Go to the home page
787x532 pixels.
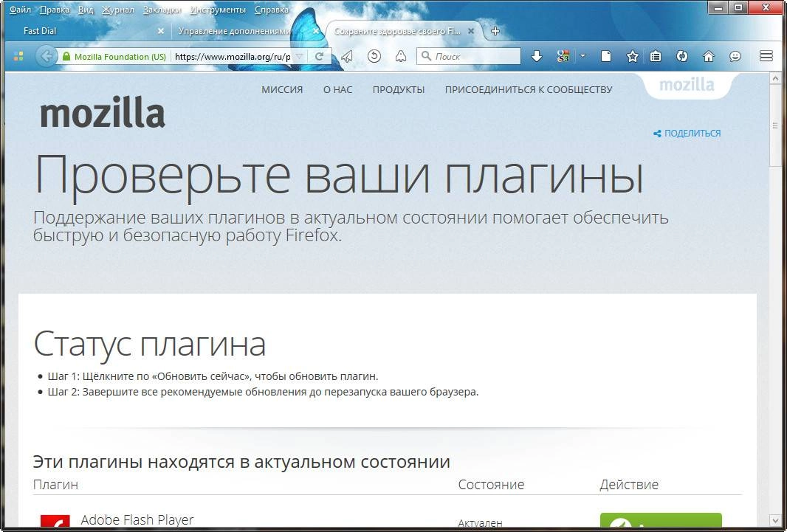point(708,56)
